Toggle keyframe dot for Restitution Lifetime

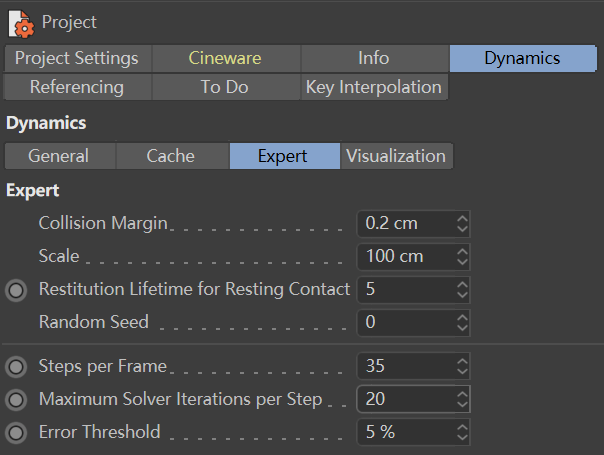click(x=16, y=290)
